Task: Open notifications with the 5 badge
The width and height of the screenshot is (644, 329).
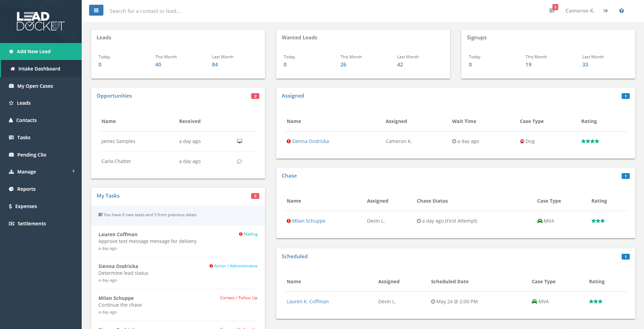Action: pyautogui.click(x=552, y=9)
